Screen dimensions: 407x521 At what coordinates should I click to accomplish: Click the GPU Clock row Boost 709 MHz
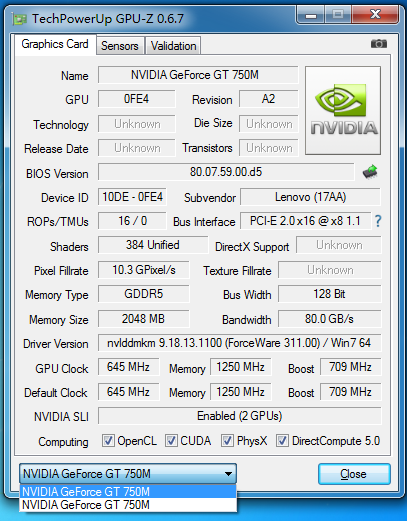coord(350,367)
